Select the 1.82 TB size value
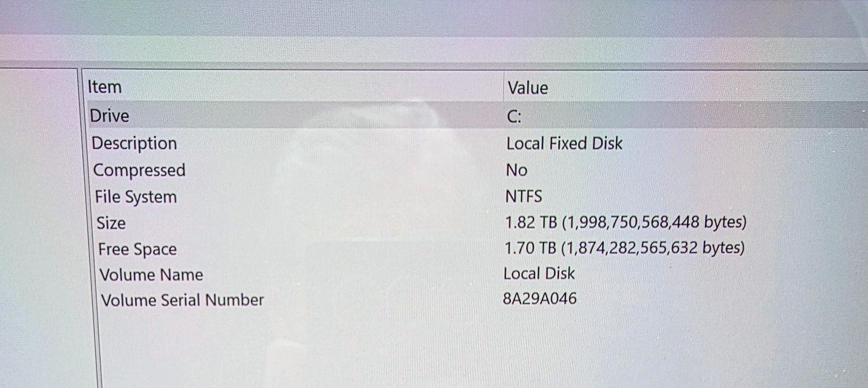Viewport: 868px width, 388px height. click(x=626, y=222)
